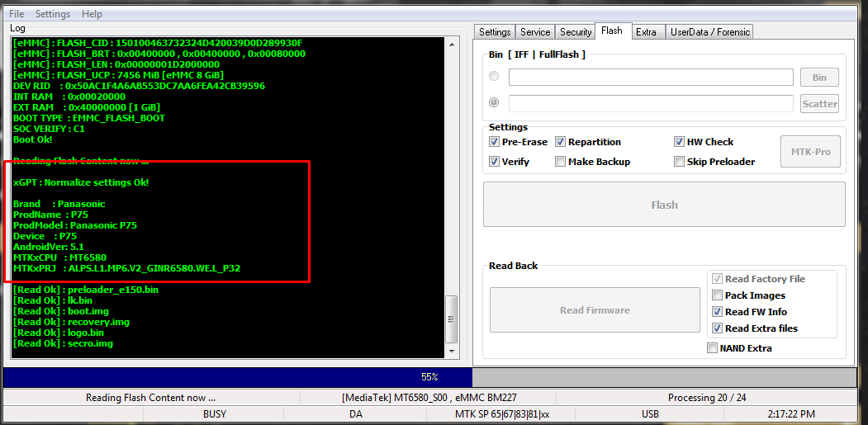The height and width of the screenshot is (425, 868).
Task: Click the MTK-Pro button
Action: (810, 152)
